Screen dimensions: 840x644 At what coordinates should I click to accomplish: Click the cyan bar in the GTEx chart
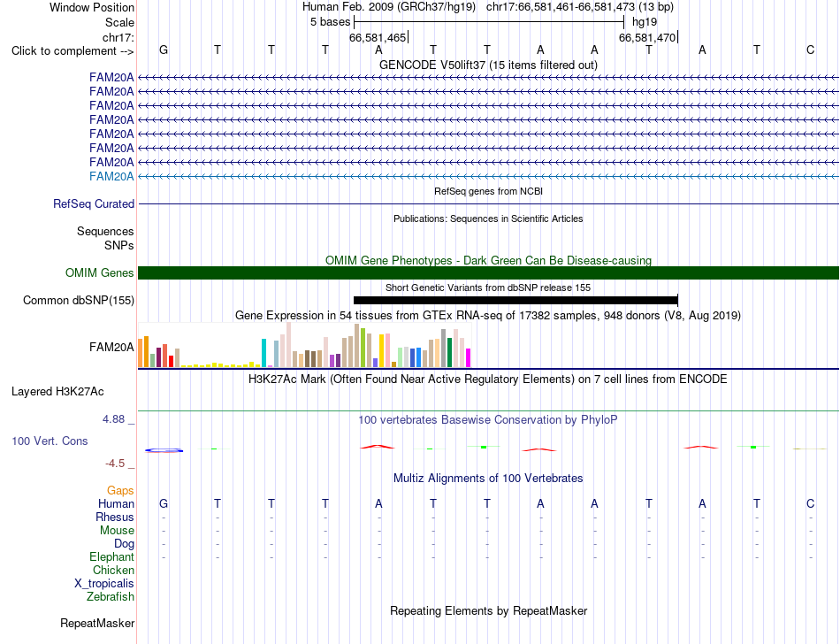coord(263,353)
